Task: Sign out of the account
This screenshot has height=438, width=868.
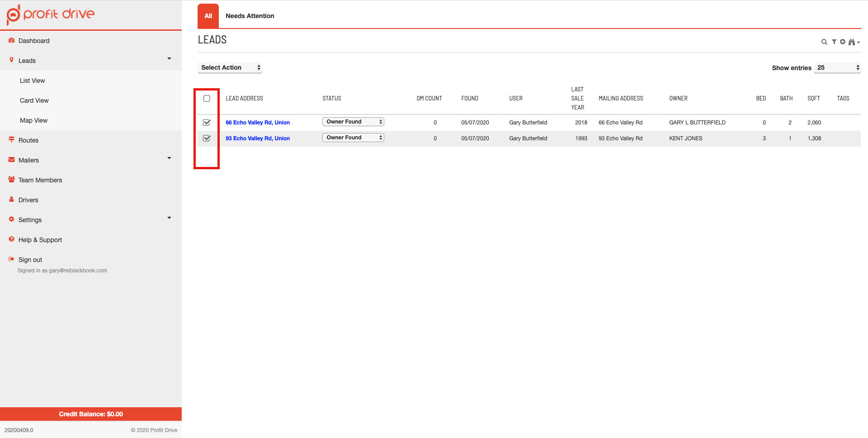Action: tap(30, 260)
